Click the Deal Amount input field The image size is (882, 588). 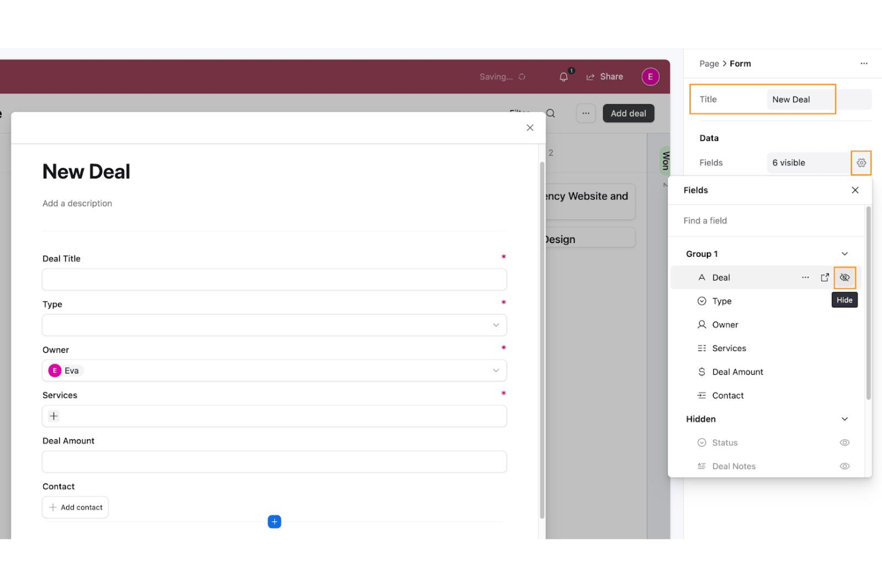274,462
